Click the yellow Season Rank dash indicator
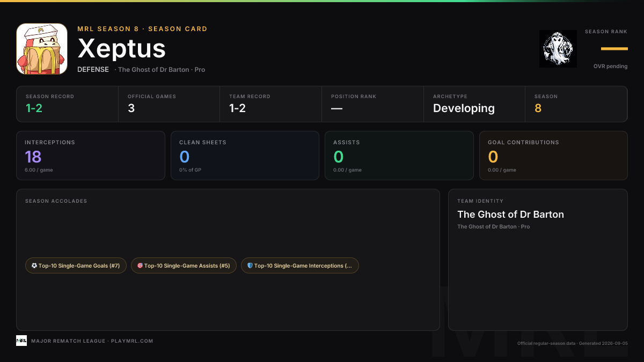 (614, 49)
